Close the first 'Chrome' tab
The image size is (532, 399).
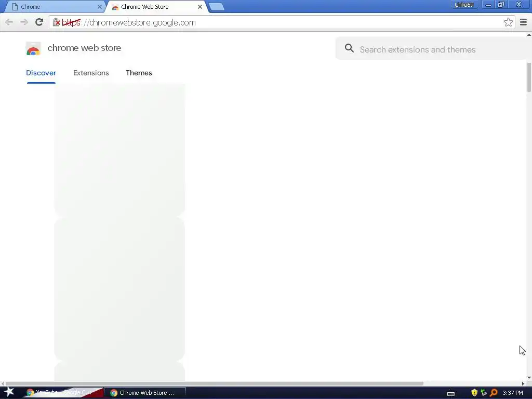[x=99, y=7]
